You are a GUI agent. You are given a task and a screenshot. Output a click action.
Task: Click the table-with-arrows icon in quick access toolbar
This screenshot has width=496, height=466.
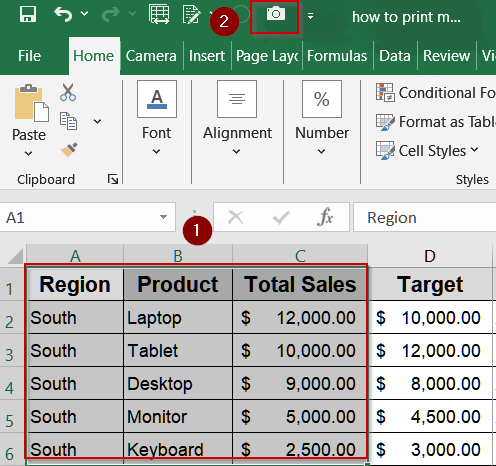coord(159,14)
